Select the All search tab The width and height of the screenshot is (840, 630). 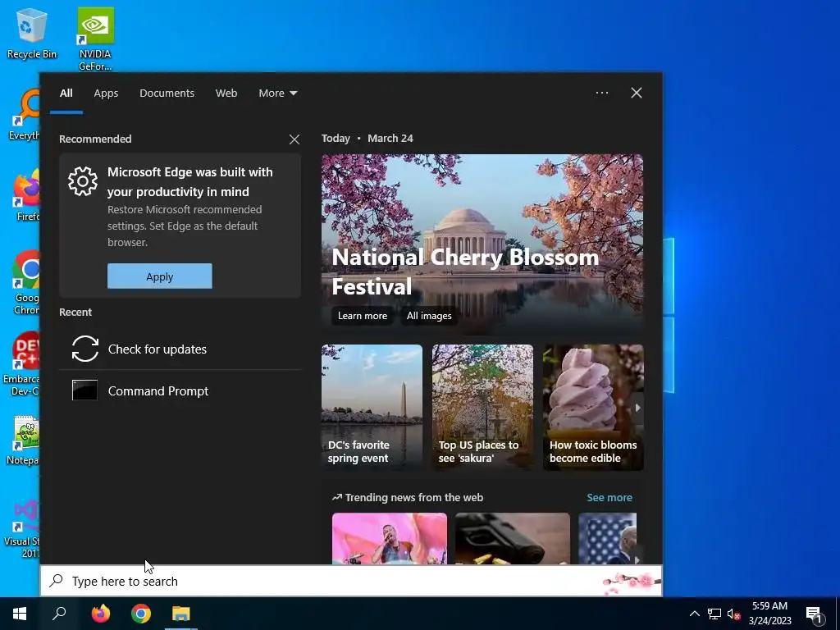pos(66,94)
